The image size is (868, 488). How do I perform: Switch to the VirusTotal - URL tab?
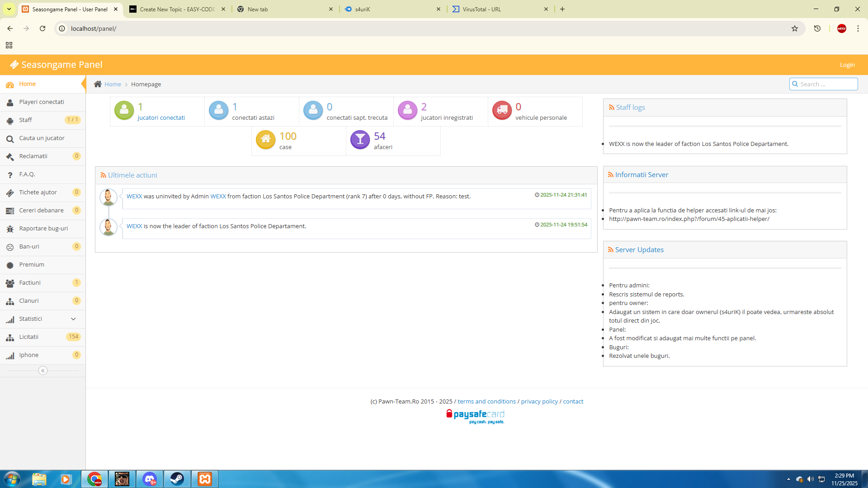(x=500, y=9)
